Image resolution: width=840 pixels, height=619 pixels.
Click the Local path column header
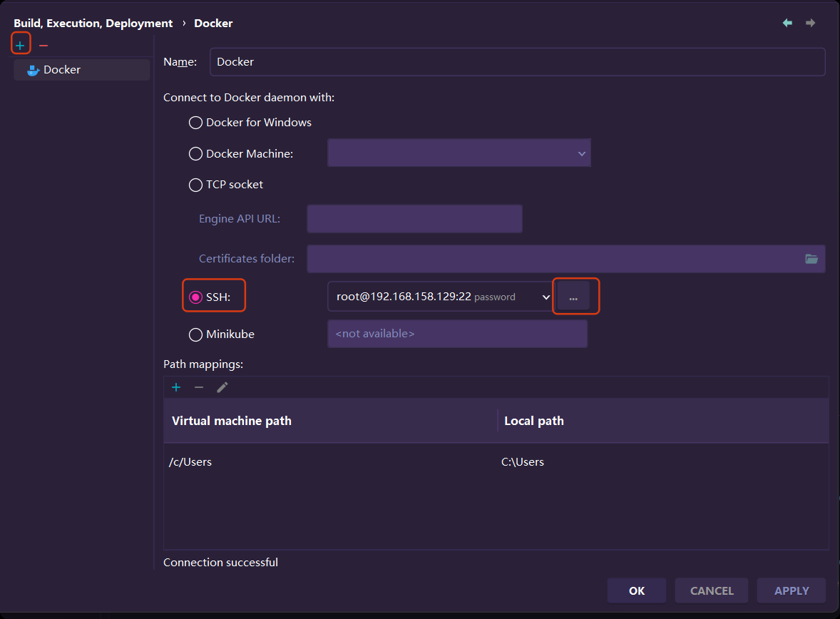(x=663, y=421)
